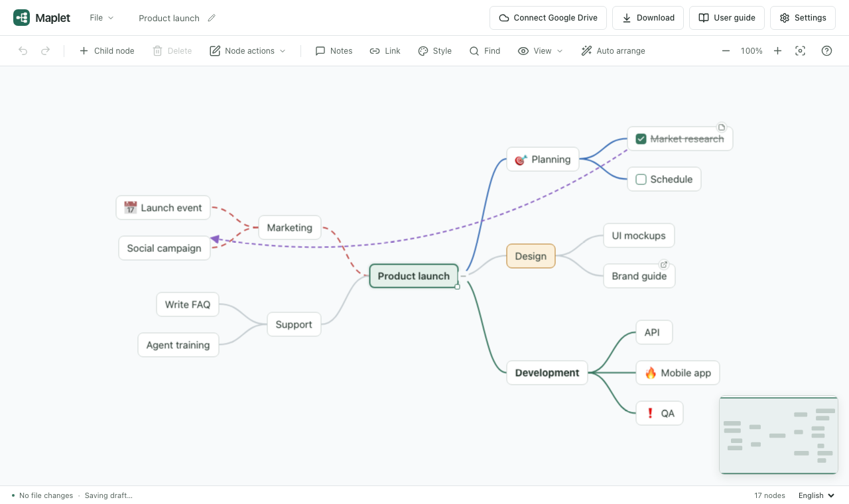
Task: Open Notes for the selected node
Action: pos(334,51)
